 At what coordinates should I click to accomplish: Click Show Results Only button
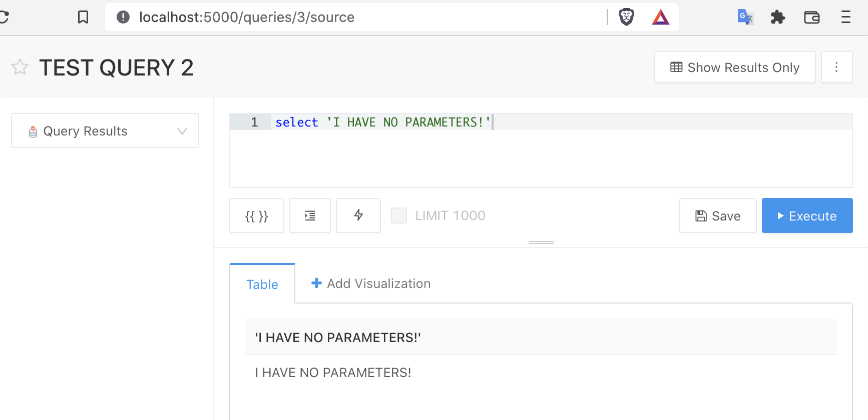pos(735,67)
